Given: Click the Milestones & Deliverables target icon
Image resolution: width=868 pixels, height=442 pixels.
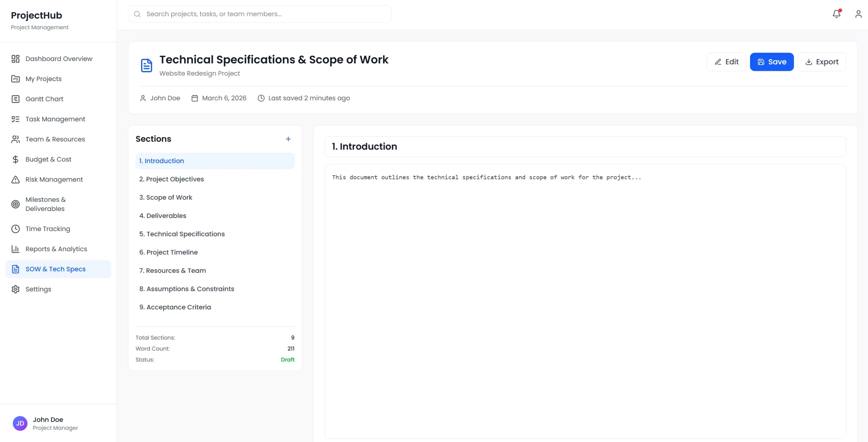Looking at the screenshot, I should [x=16, y=204].
